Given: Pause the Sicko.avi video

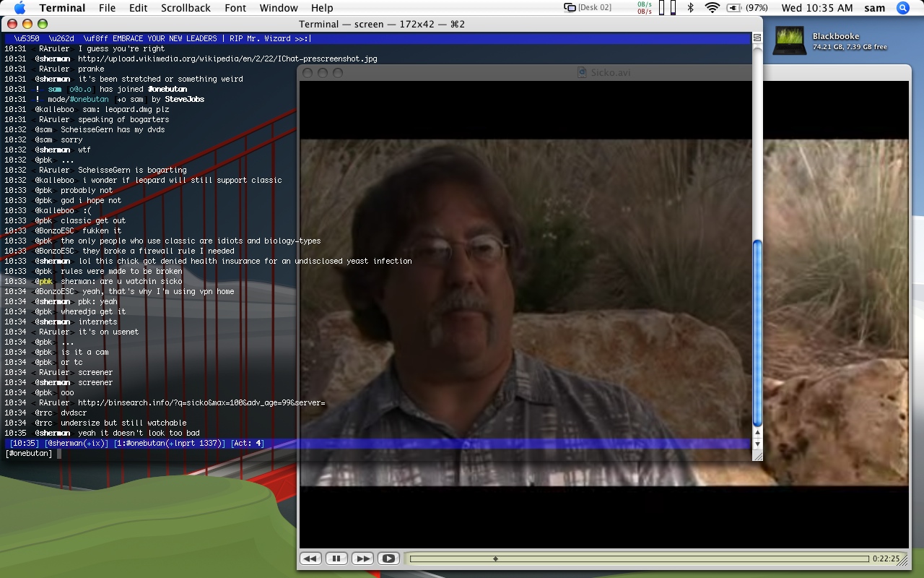Looking at the screenshot, I should click(x=336, y=558).
